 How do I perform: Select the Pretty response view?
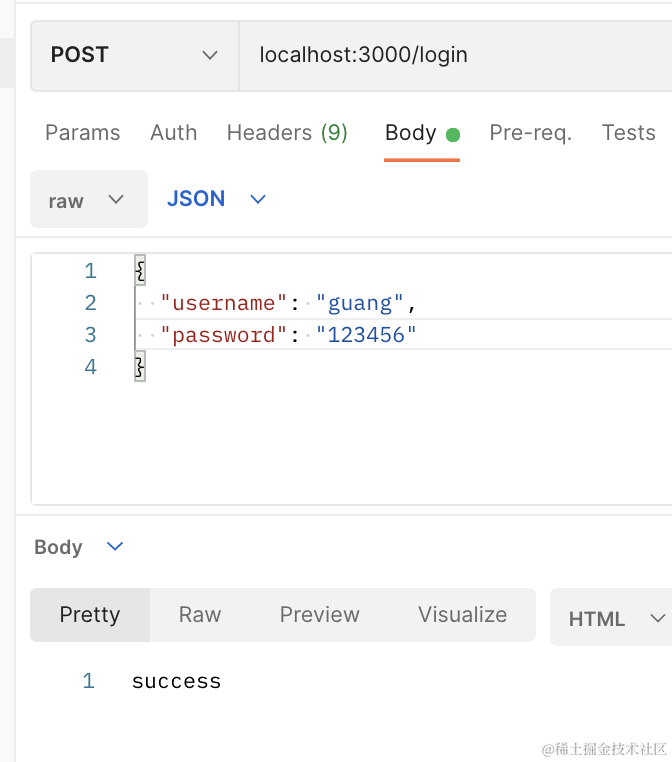pos(90,615)
